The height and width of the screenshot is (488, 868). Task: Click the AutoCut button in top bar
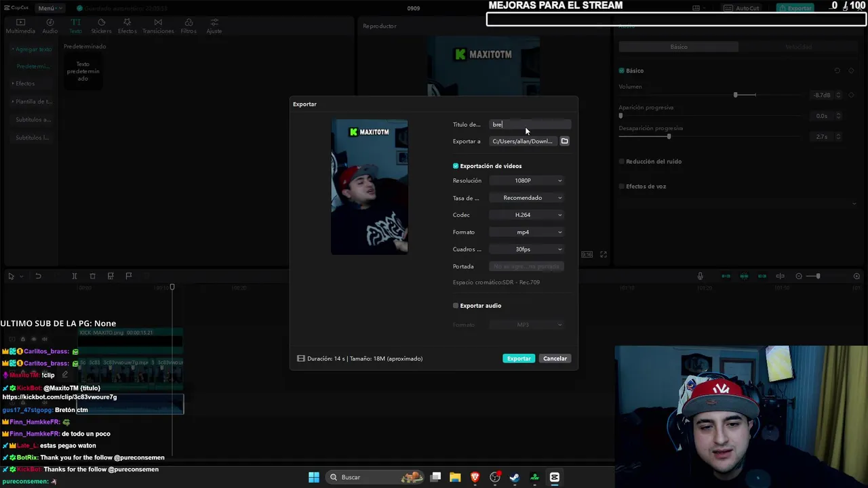[742, 8]
